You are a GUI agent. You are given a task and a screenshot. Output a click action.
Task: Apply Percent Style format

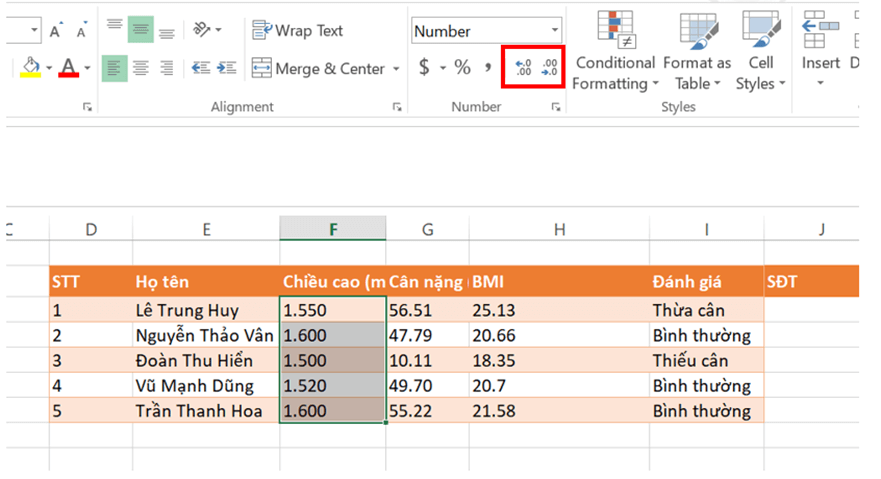[x=462, y=68]
